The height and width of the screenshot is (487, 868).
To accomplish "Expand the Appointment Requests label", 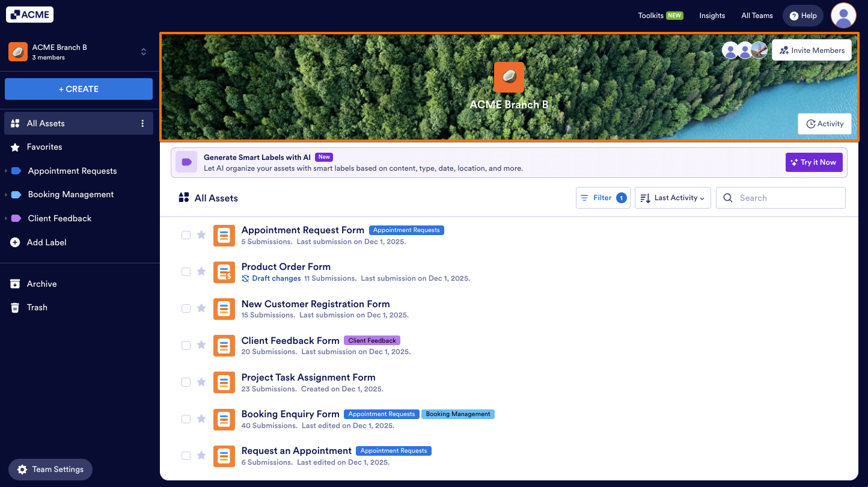I will 6,171.
